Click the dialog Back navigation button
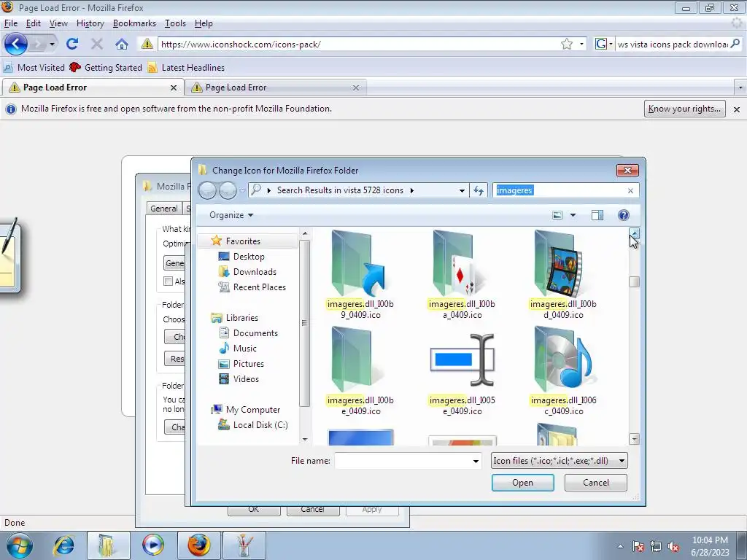Viewport: 747px width, 560px height. pos(208,190)
